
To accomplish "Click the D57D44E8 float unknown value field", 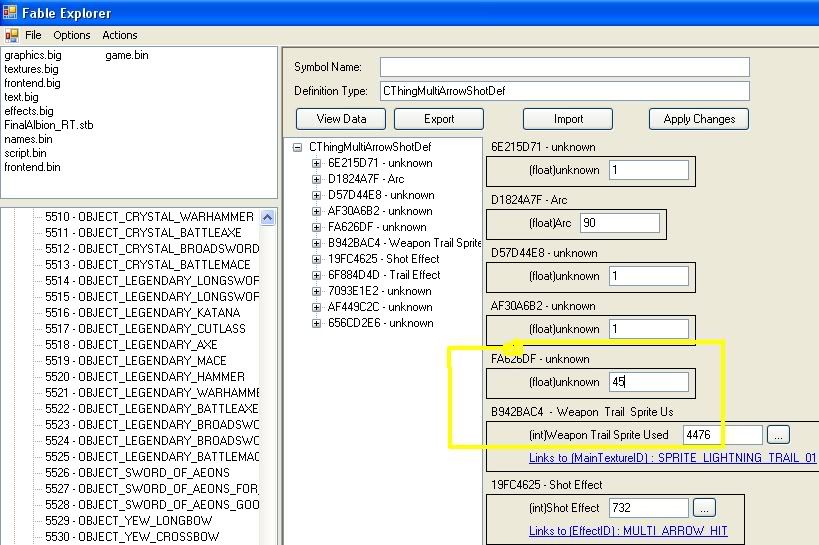I will (649, 276).
